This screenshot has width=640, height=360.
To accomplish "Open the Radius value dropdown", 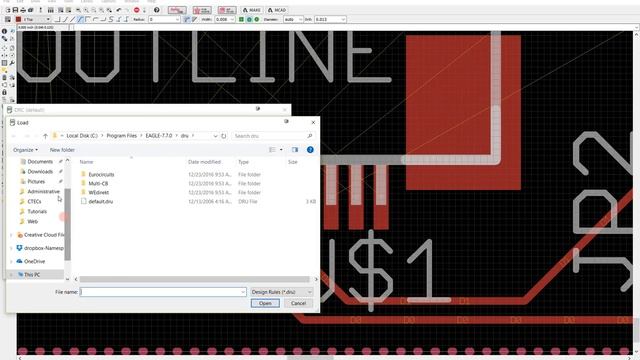I will click(178, 19).
